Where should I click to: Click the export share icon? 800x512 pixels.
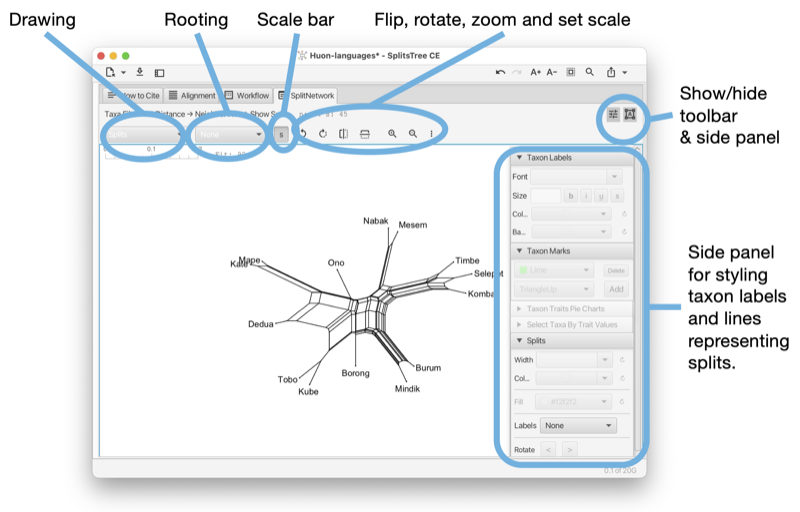click(611, 72)
